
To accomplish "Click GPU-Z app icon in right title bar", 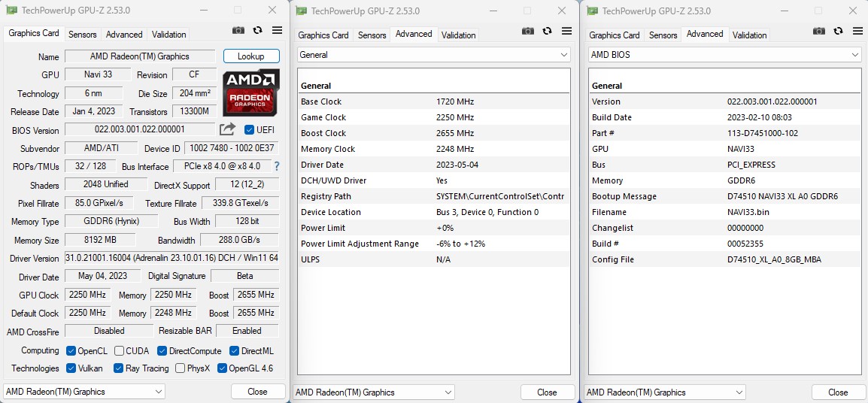I will coord(592,11).
